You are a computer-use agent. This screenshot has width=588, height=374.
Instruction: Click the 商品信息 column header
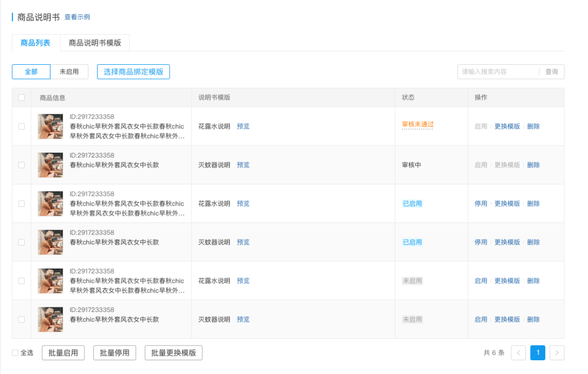[x=53, y=98]
